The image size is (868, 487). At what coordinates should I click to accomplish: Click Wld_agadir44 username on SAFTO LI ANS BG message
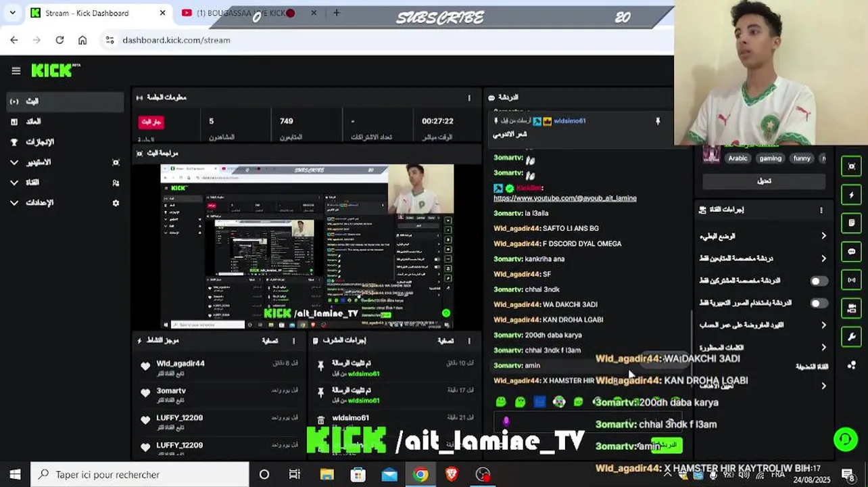click(x=517, y=229)
